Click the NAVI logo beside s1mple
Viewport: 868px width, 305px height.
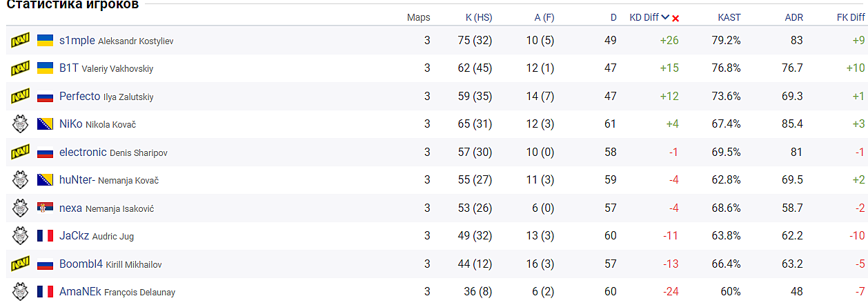[x=19, y=41]
